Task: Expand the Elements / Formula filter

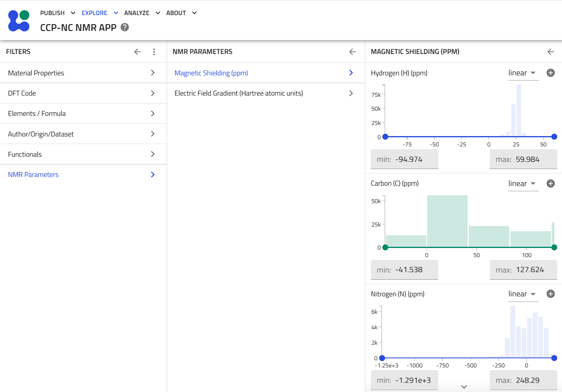Action: [x=83, y=113]
